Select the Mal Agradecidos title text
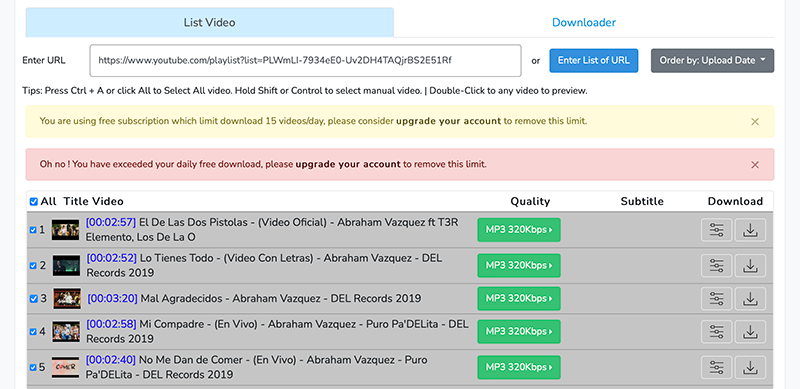Screen dimensions: 800x389 (x=281, y=298)
